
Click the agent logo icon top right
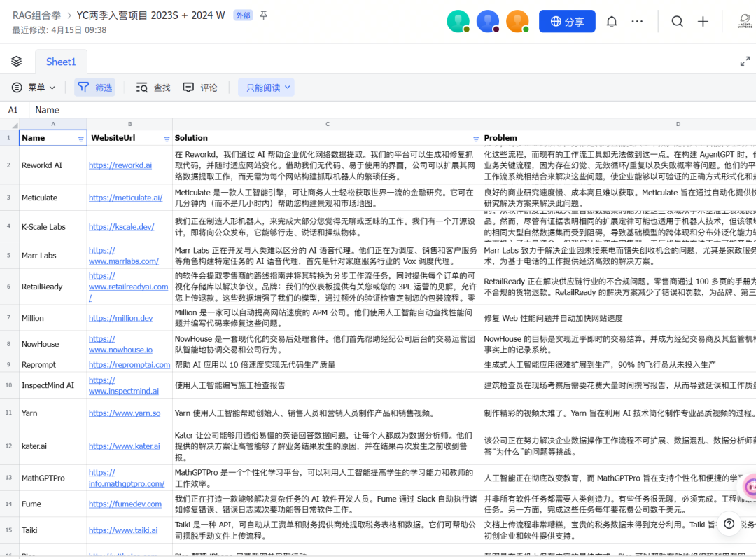[x=745, y=21]
